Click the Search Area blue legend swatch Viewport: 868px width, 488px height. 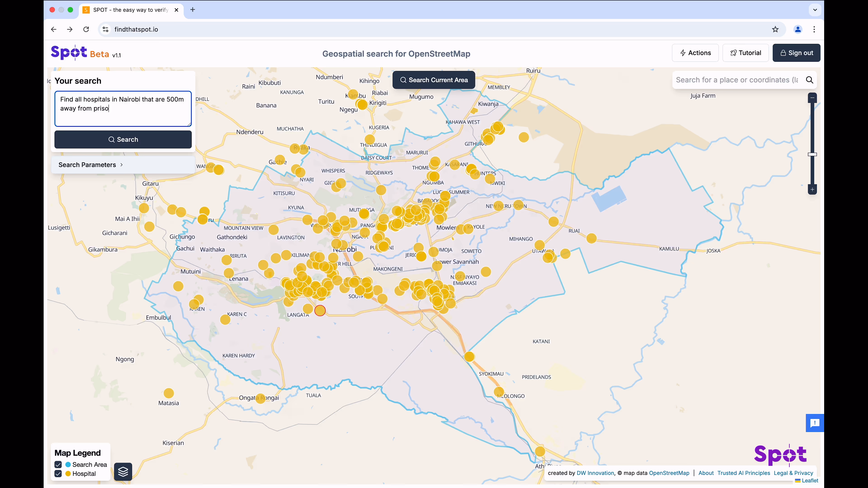click(x=68, y=465)
